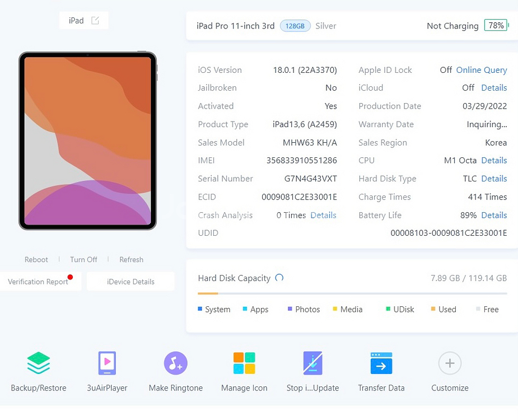Open Hard Disk Type Details link
Image resolution: width=518 pixels, height=420 pixels.
point(494,179)
